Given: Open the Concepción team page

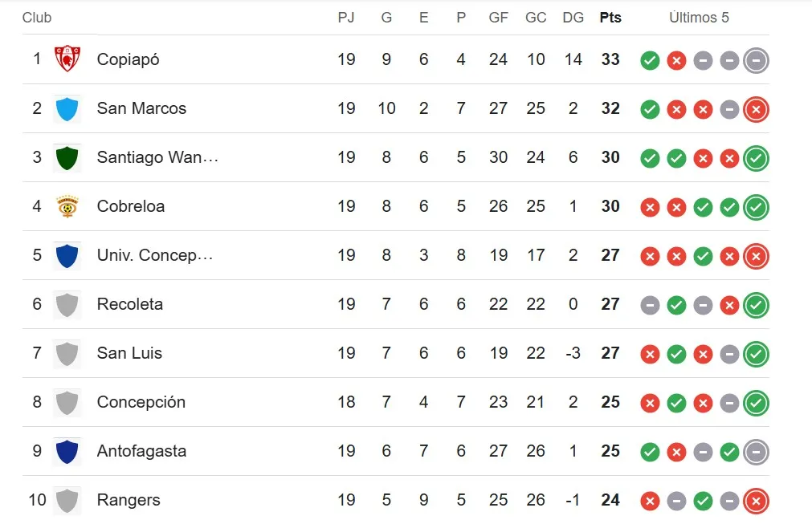Looking at the screenshot, I should [x=141, y=402].
